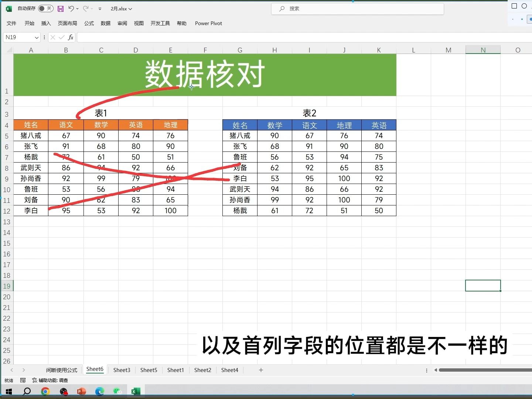The width and height of the screenshot is (532, 399).
Task: Open the Redo dropdown arrow
Action: pyautogui.click(x=91, y=8)
